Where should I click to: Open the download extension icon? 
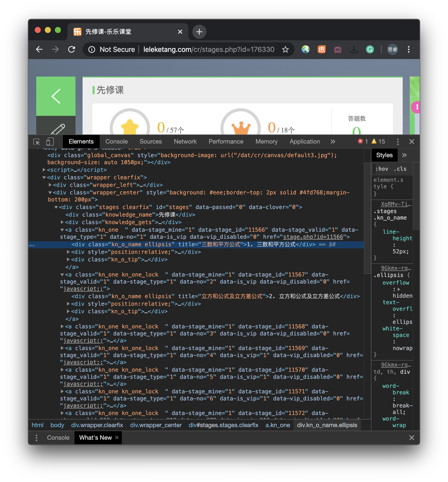(354, 49)
